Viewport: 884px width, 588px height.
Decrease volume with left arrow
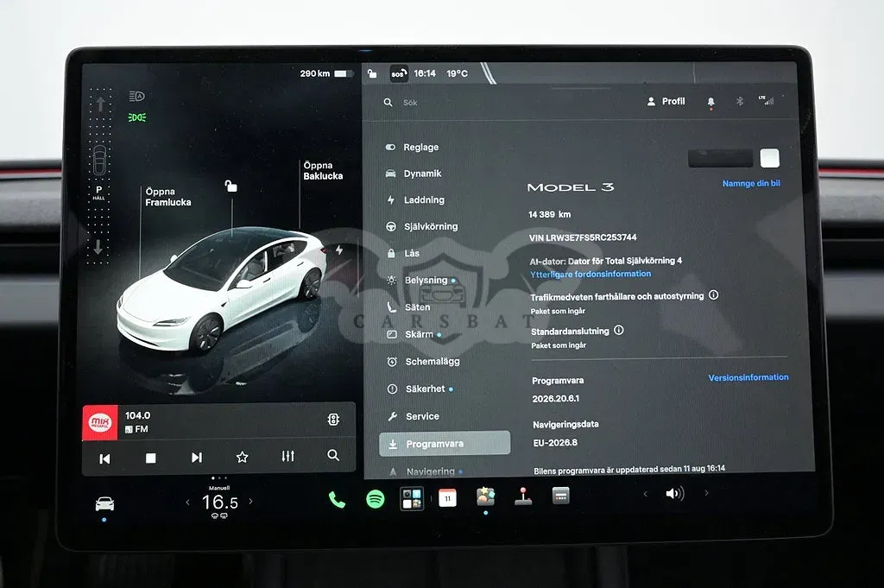click(646, 494)
